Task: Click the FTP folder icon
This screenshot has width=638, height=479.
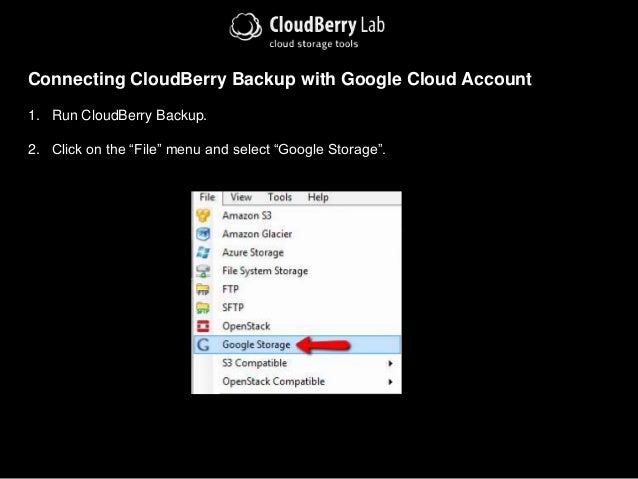Action: tap(203, 289)
